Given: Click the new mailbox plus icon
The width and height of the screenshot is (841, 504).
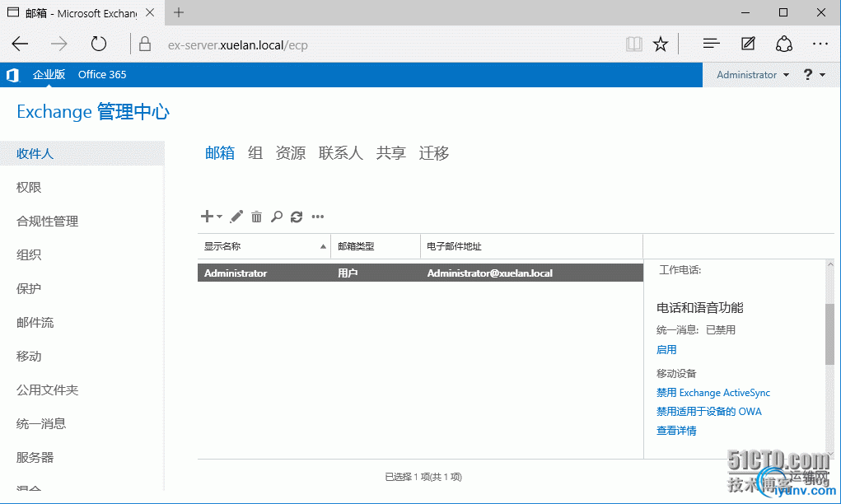Looking at the screenshot, I should [x=207, y=216].
